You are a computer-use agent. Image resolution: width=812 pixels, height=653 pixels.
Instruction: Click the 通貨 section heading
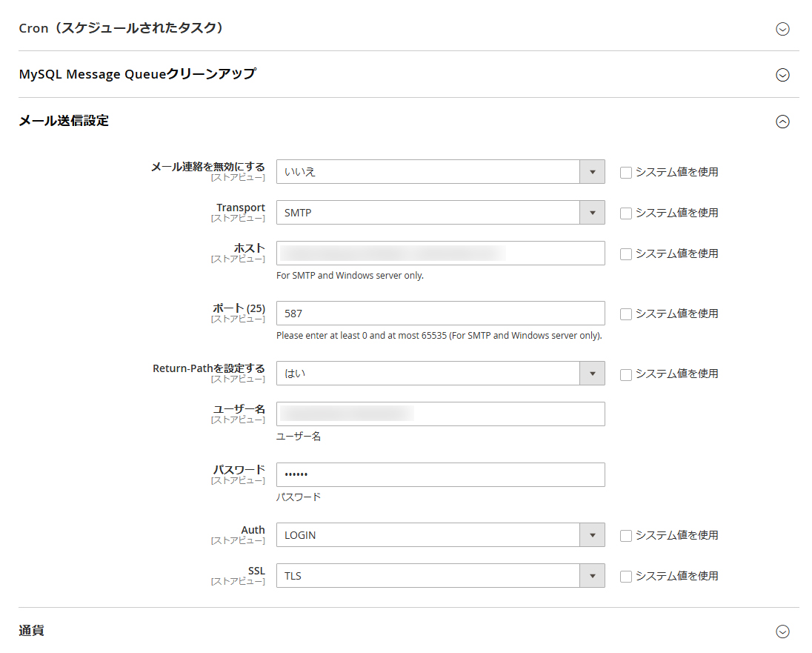coord(32,631)
